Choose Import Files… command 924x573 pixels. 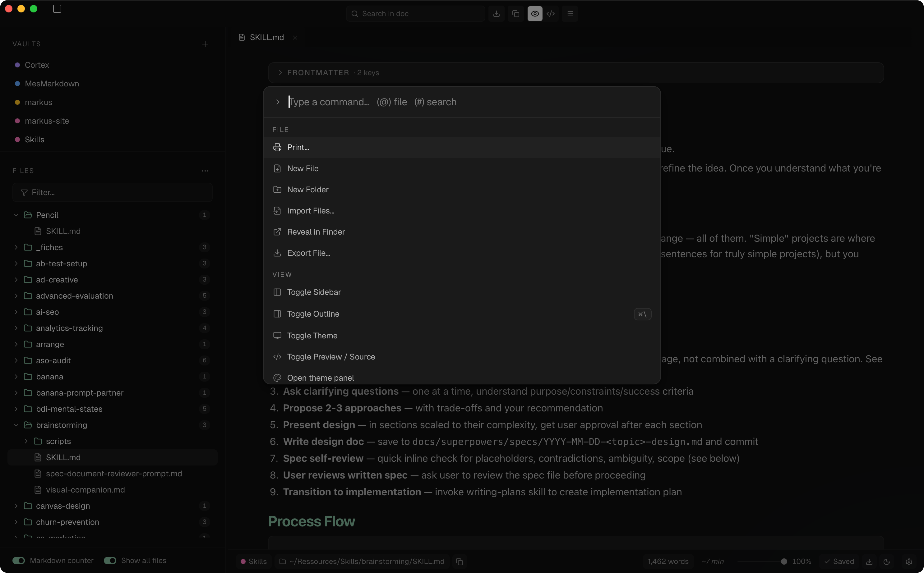(x=462, y=211)
